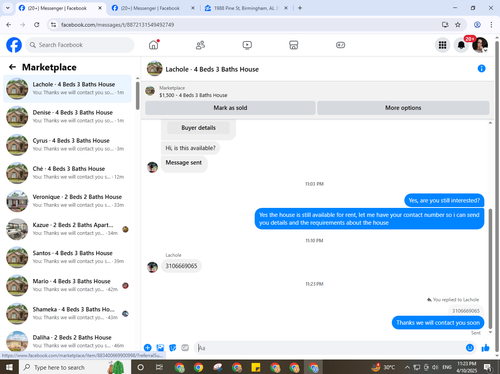Open conversation information (i) icon

[481, 69]
